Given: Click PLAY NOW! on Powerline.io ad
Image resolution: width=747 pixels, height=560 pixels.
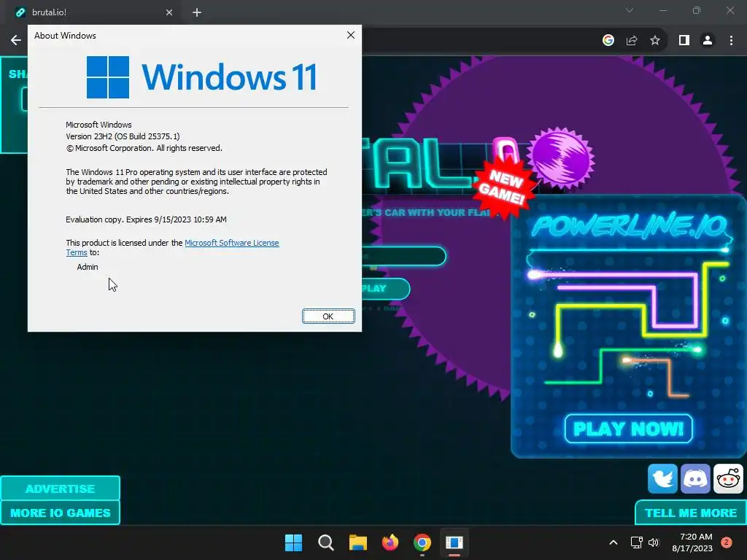Looking at the screenshot, I should pyautogui.click(x=628, y=429).
